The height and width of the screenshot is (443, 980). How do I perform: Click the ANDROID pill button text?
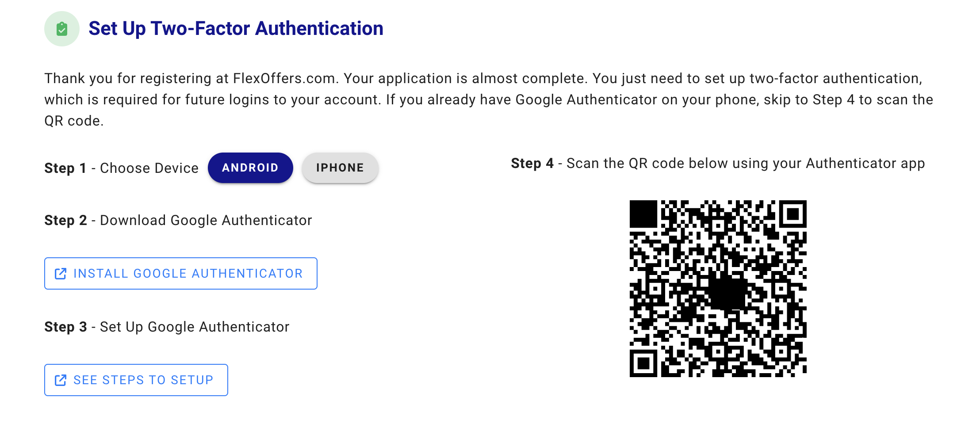coord(250,168)
